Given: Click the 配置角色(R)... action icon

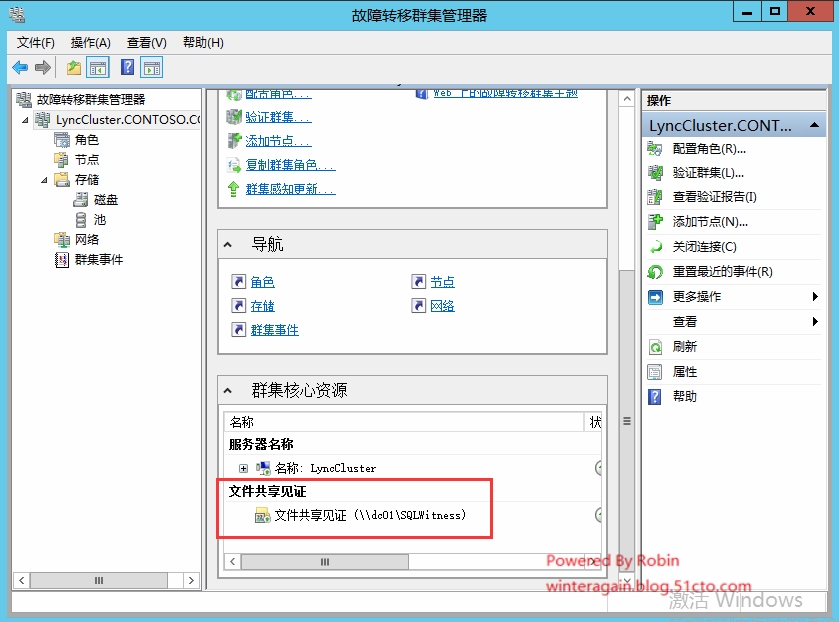Looking at the screenshot, I should [655, 149].
